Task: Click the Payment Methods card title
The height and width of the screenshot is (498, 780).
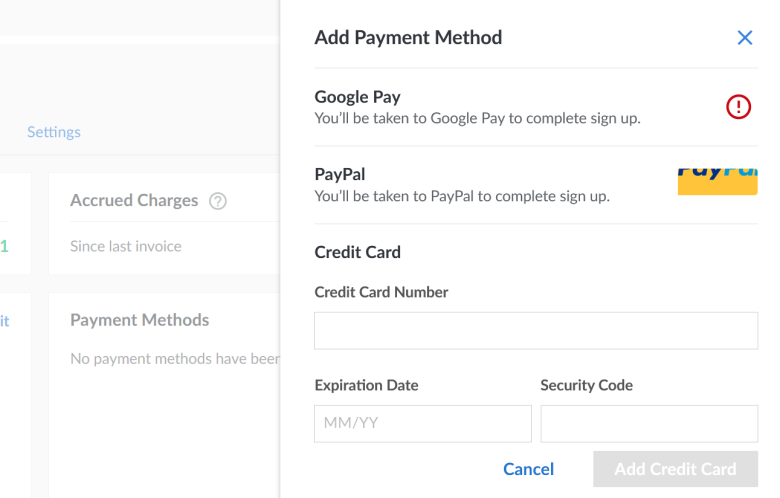Action: coord(139,320)
